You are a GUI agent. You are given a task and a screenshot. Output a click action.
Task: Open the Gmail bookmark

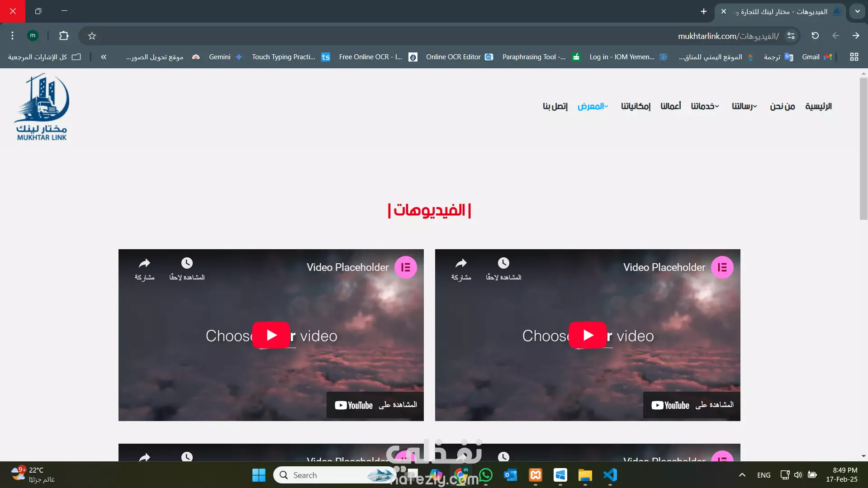[816, 57]
